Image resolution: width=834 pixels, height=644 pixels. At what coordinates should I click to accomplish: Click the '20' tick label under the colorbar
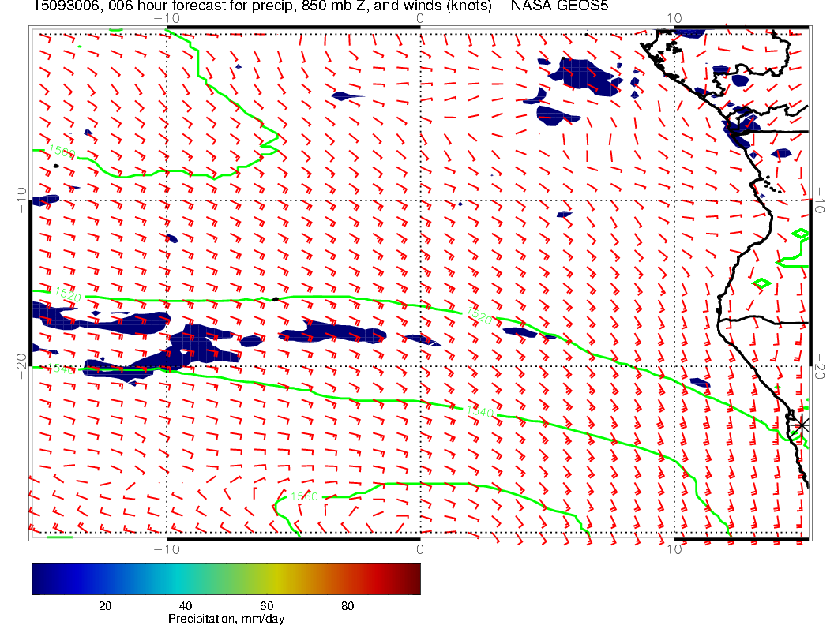(105, 606)
